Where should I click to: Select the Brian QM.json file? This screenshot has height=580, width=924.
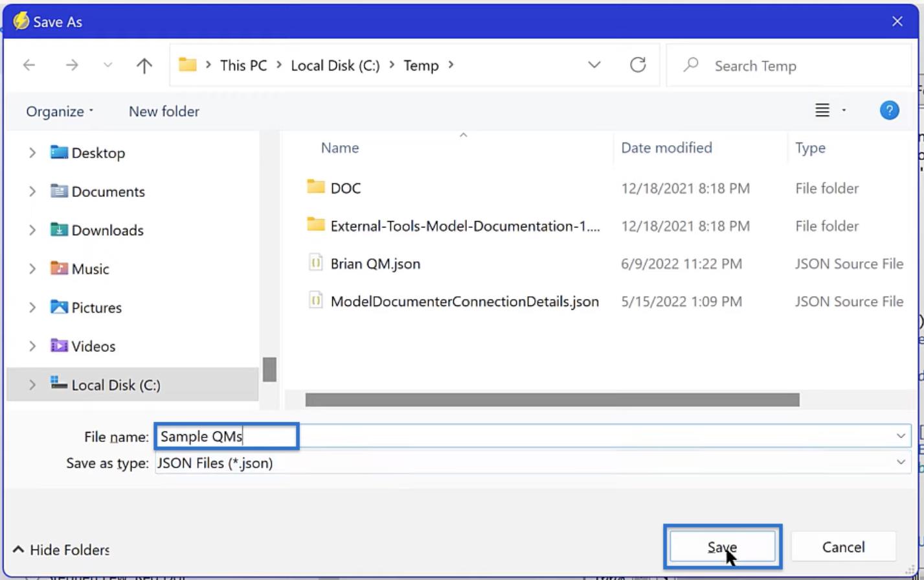[376, 264]
